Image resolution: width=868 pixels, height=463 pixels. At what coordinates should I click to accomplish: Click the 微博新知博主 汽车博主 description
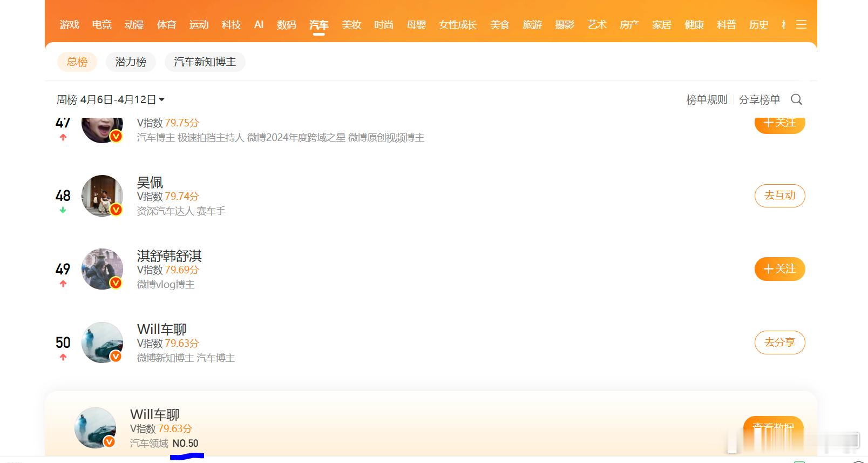(186, 358)
